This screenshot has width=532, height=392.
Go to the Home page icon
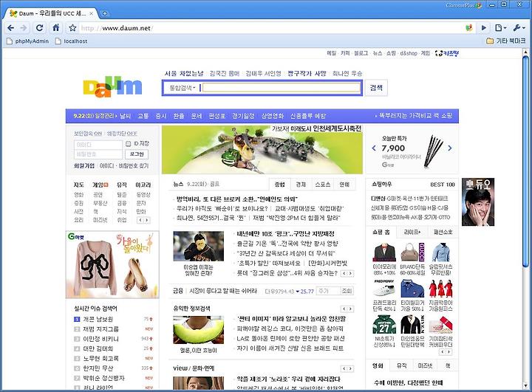[x=56, y=28]
